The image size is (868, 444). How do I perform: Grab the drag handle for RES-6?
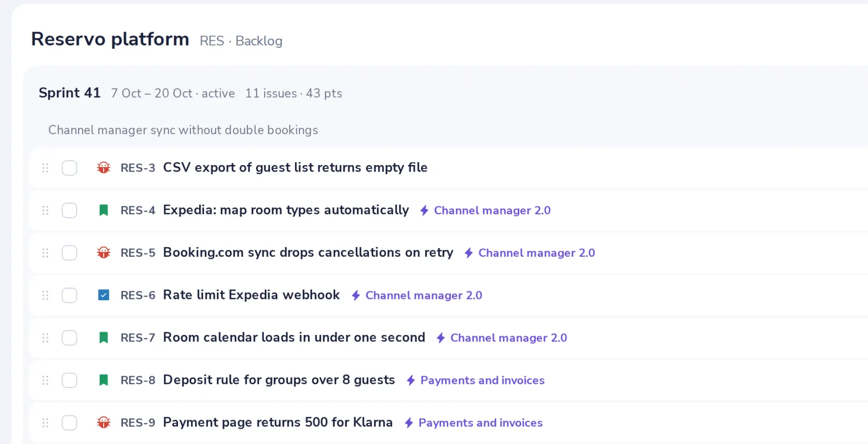click(46, 295)
